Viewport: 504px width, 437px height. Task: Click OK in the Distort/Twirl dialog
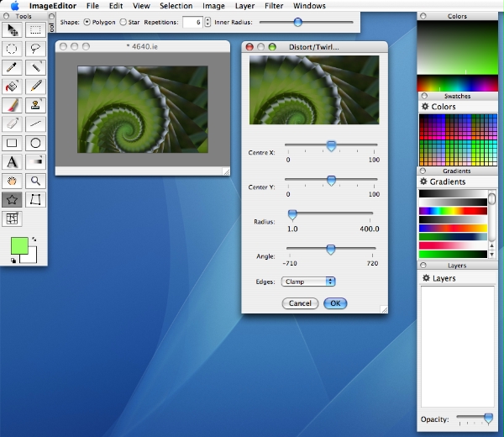point(334,303)
